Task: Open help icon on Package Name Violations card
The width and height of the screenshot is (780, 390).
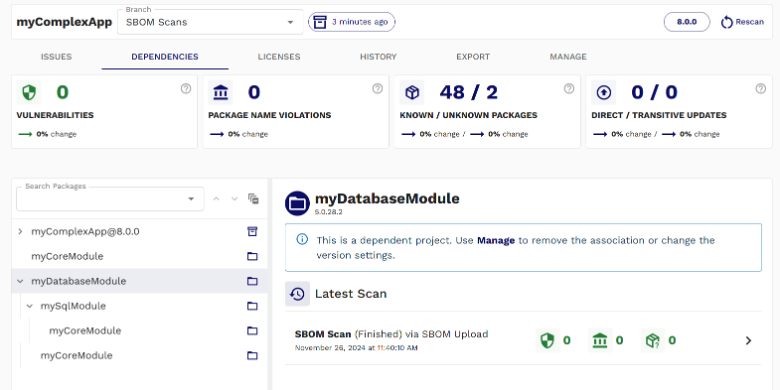Action: [378, 89]
